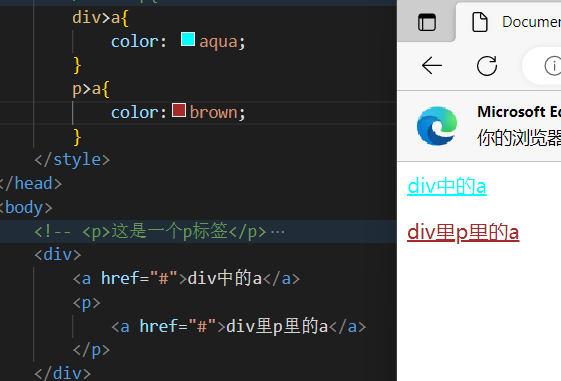Expand the folded comment ellipsis

coord(278,232)
